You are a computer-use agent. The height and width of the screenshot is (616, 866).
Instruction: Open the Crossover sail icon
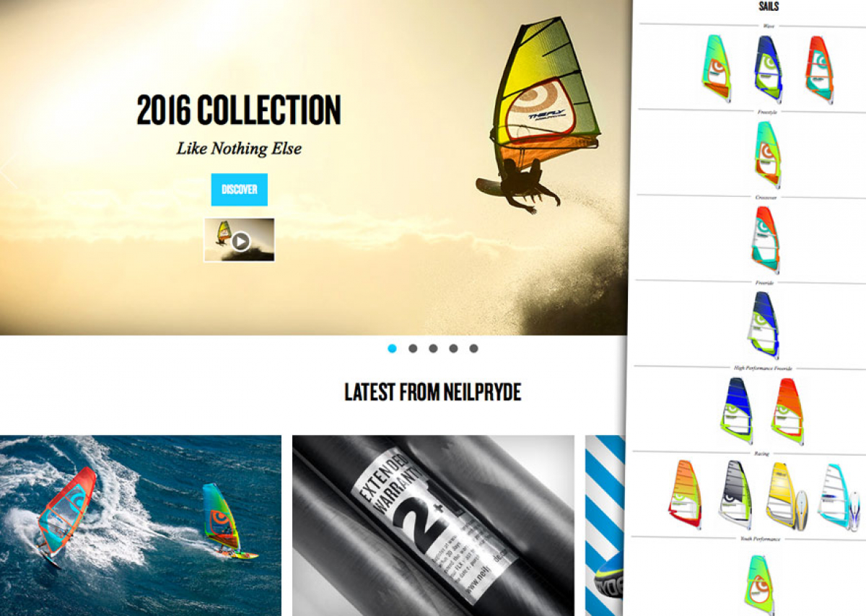[765, 239]
